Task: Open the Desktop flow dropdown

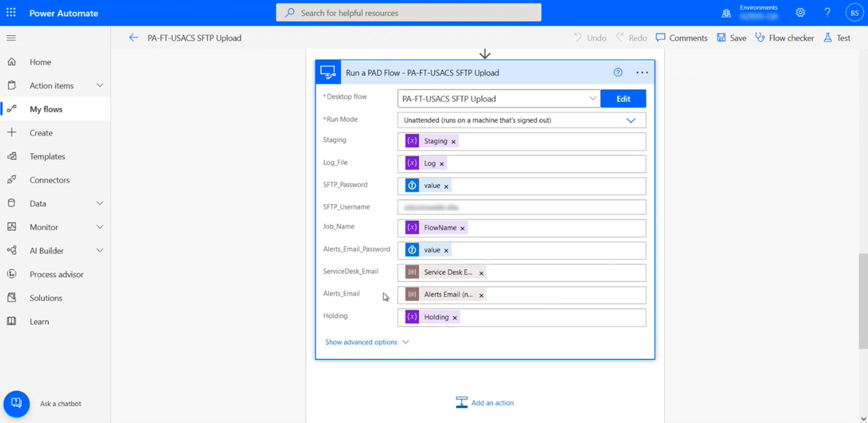Action: click(592, 98)
